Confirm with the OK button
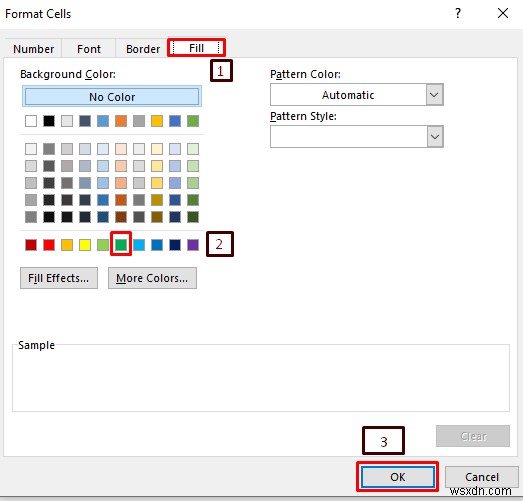Image resolution: width=523 pixels, height=501 pixels. point(398,477)
